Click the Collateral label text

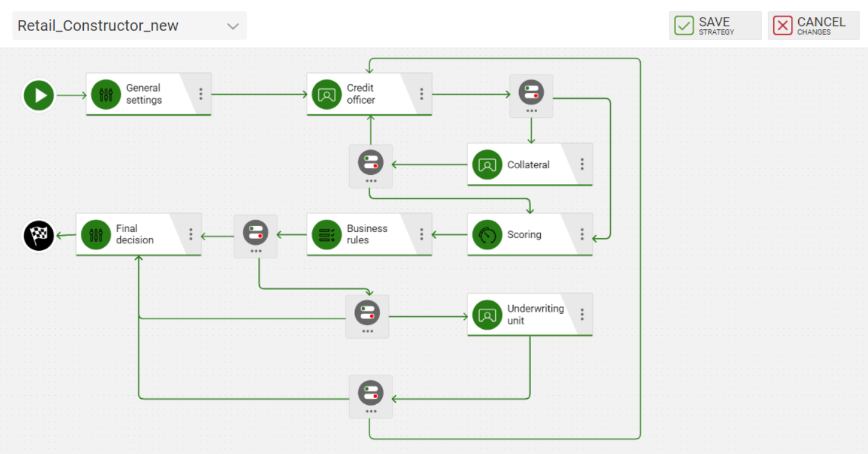click(528, 164)
